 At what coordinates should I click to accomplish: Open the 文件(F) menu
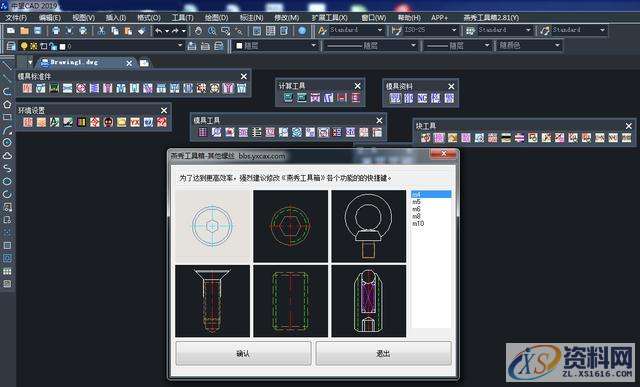click(x=16, y=18)
